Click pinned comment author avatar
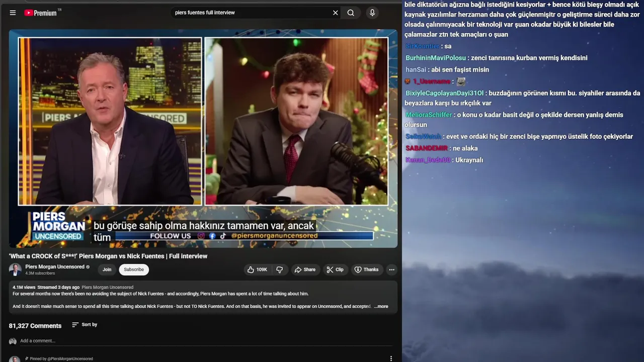Viewport: 644px width, 362px height. pyautogui.click(x=15, y=359)
